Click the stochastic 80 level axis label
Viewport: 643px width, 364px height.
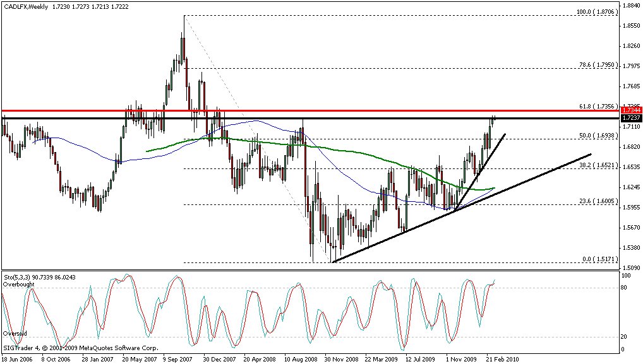click(x=627, y=288)
